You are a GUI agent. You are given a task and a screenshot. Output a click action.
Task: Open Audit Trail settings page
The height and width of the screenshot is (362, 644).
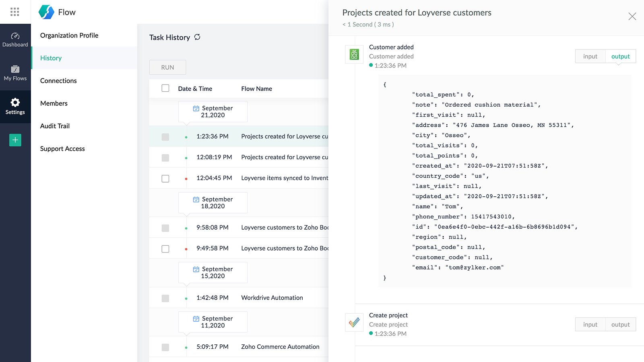[55, 126]
